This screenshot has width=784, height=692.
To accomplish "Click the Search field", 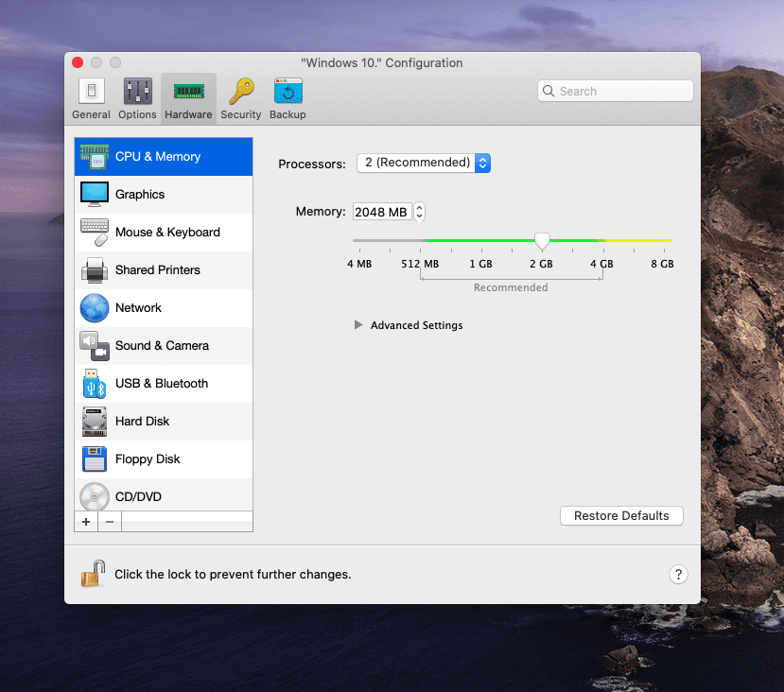I will (616, 91).
